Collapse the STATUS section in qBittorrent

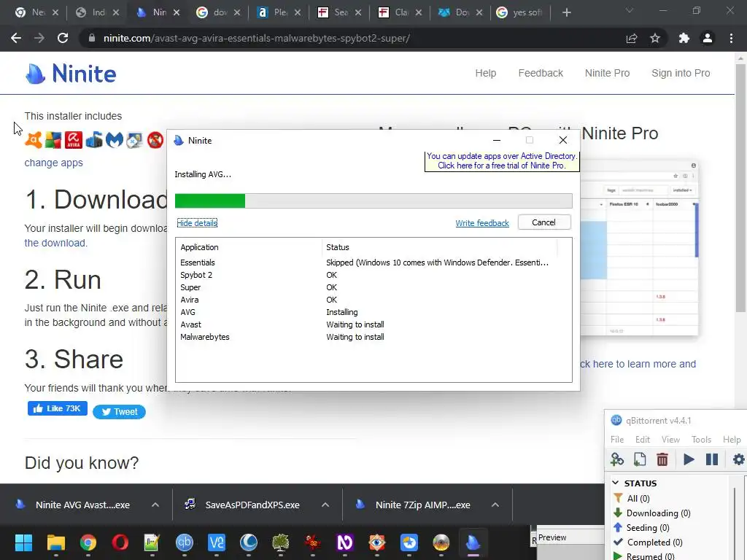point(616,483)
